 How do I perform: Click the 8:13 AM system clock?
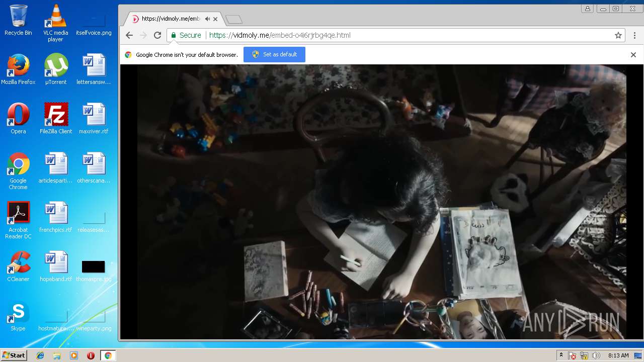tap(618, 355)
